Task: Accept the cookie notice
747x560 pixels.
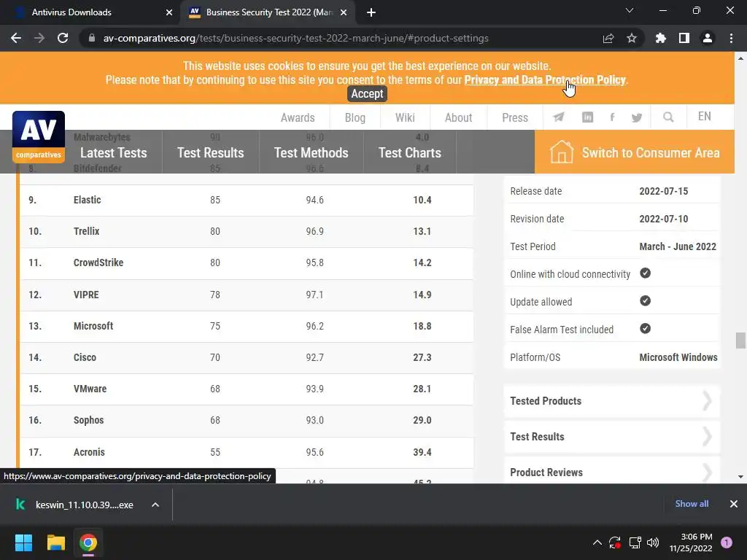Action: point(367,94)
